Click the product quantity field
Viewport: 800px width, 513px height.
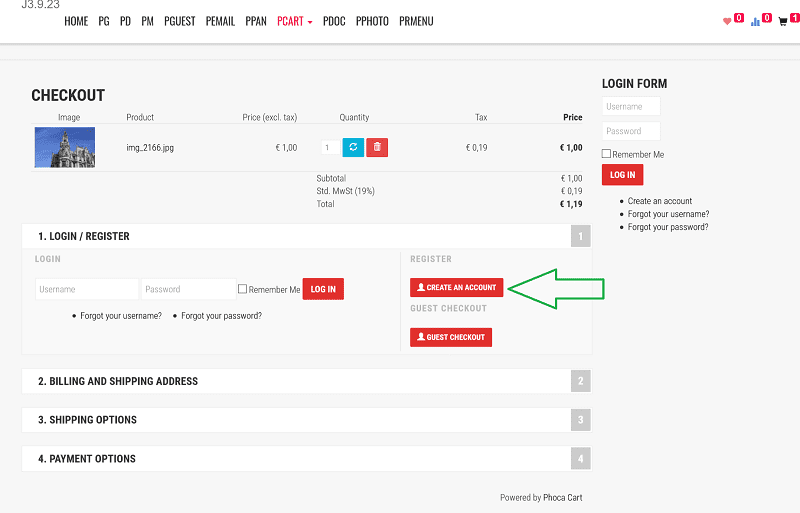tap(328, 147)
